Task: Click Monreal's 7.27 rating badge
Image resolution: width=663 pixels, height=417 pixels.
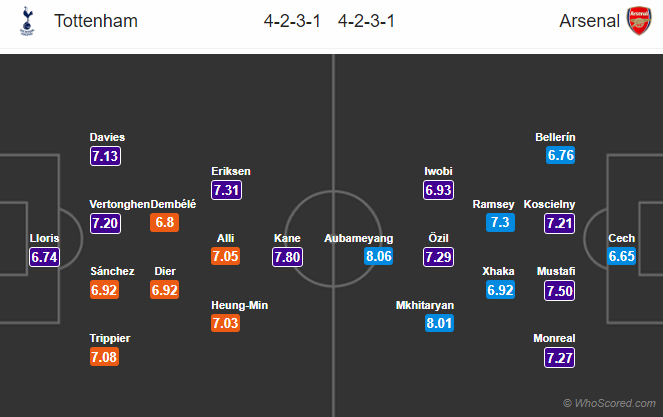Action: click(561, 357)
